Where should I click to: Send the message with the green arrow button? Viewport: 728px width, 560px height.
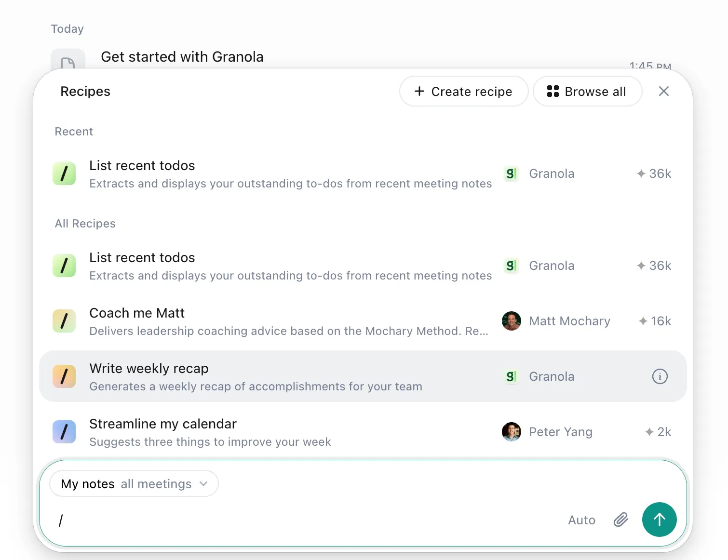pos(660,520)
